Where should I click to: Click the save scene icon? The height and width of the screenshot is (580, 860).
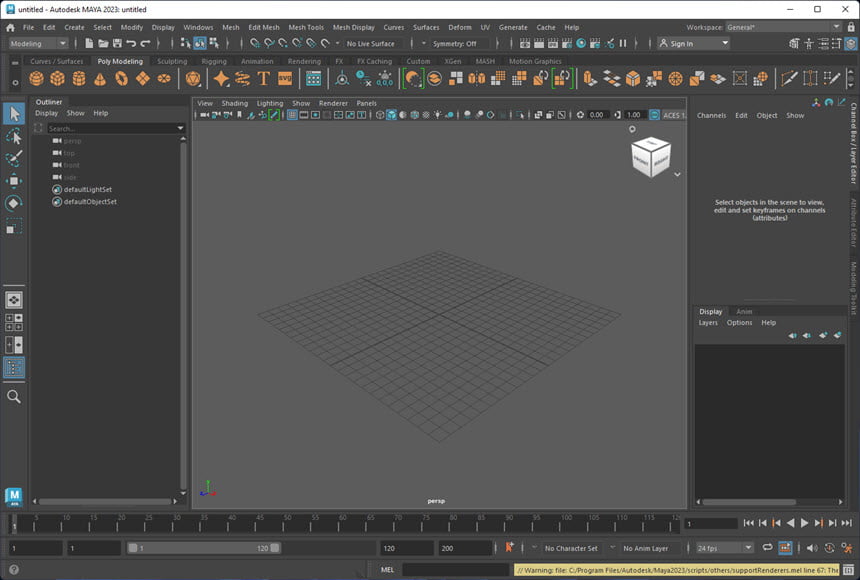pyautogui.click(x=117, y=43)
